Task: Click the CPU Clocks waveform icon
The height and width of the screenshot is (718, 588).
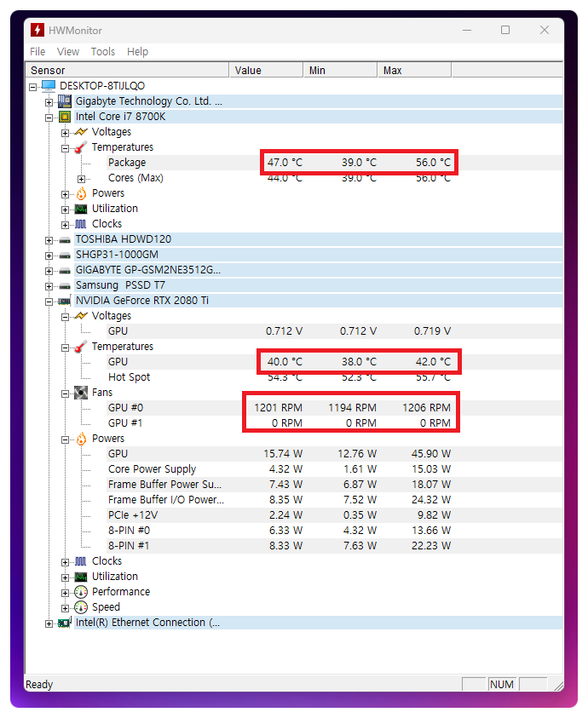Action: point(81,224)
